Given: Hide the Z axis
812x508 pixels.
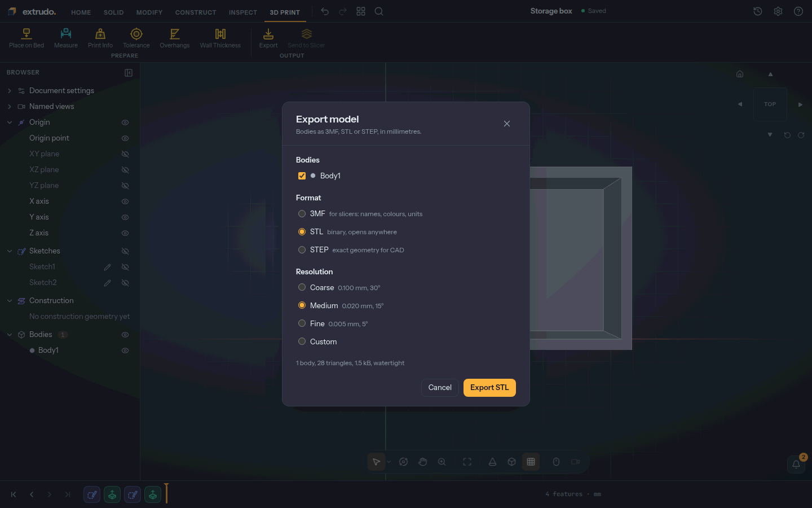Looking at the screenshot, I should point(125,233).
